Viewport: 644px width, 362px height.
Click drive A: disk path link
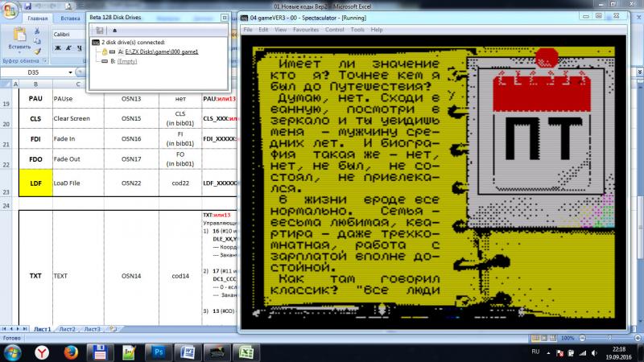(x=161, y=51)
